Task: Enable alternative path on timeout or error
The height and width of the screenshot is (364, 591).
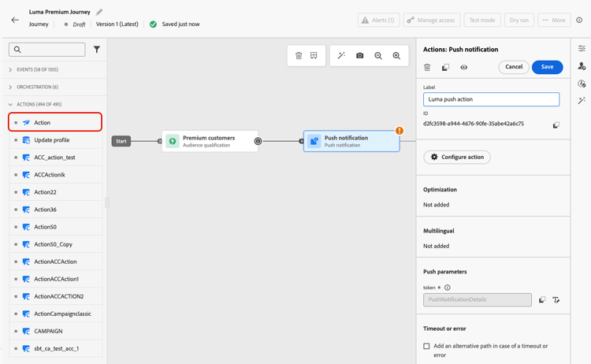Action: [426, 346]
